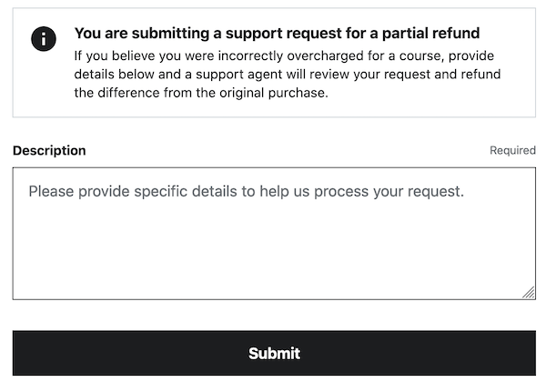Click the paragraph line starting 'If you believe'
Screen dimensions: 546x392
click(x=286, y=55)
